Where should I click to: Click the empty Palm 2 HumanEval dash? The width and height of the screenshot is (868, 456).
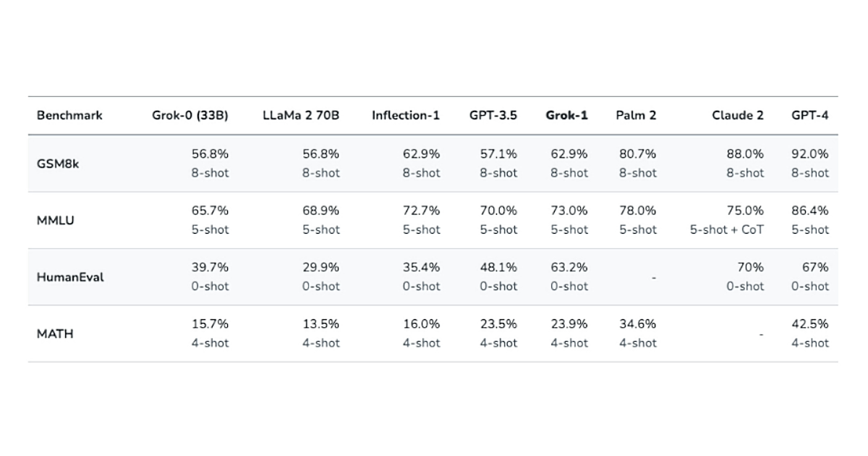click(653, 278)
